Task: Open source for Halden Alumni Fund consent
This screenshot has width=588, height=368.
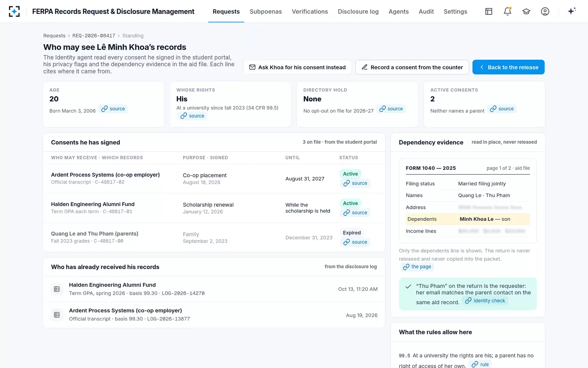Action: pyautogui.click(x=355, y=213)
